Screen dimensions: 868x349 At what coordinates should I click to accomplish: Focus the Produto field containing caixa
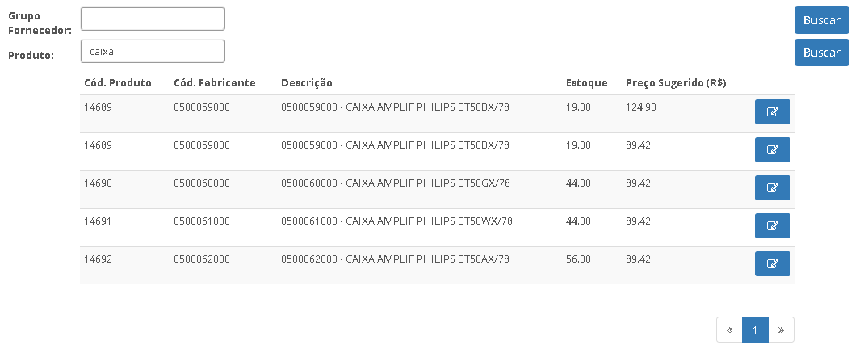[153, 51]
